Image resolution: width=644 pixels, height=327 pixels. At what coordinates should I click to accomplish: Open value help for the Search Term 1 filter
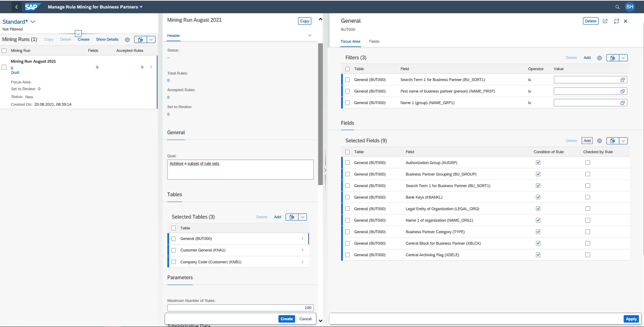(623, 80)
